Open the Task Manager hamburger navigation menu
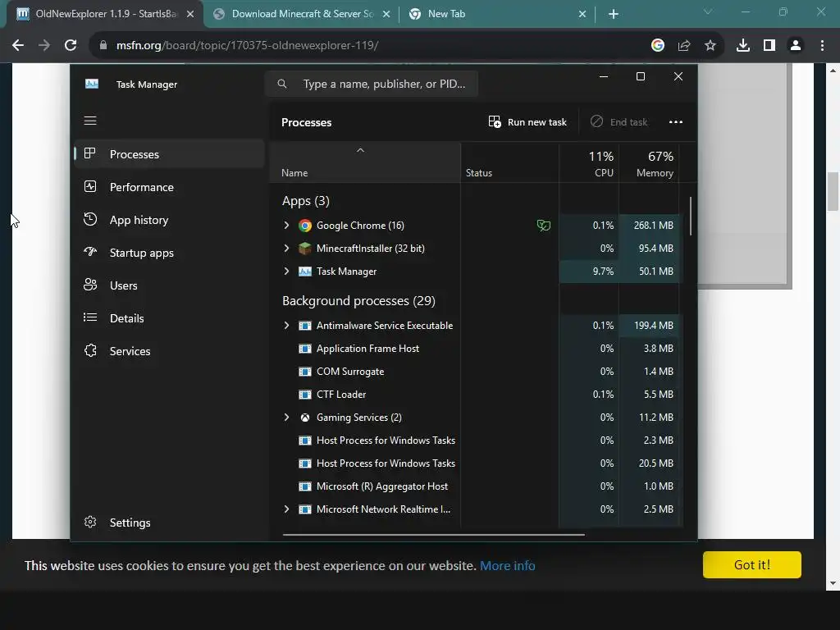 pyautogui.click(x=90, y=121)
